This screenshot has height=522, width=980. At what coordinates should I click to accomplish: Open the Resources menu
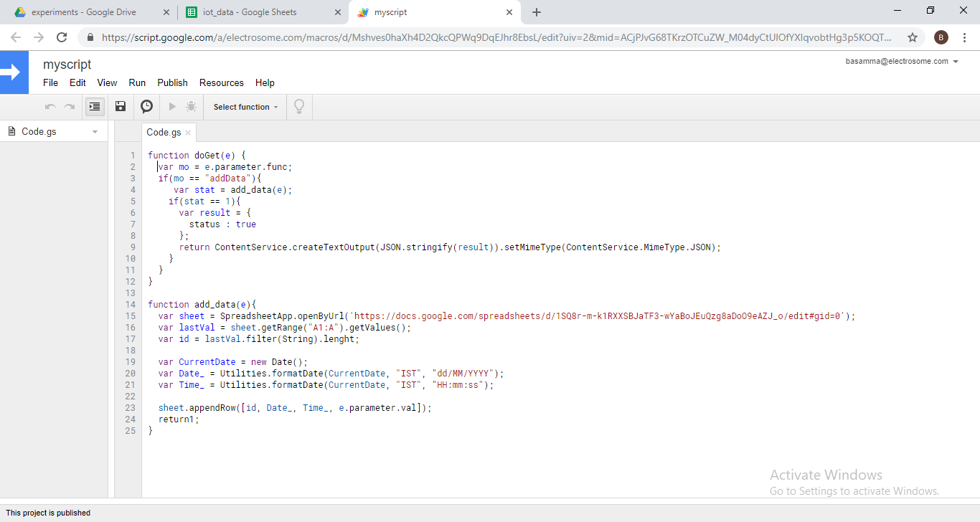pos(221,82)
